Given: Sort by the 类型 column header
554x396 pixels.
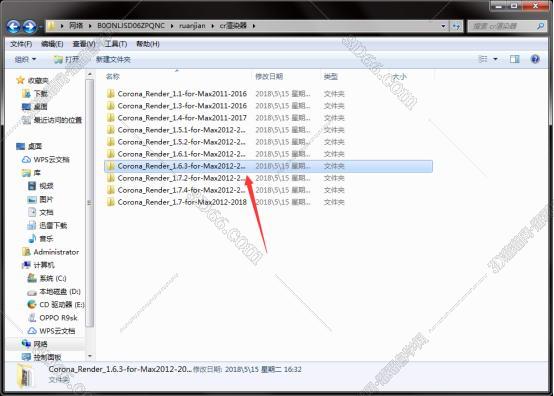Looking at the screenshot, I should pyautogui.click(x=330, y=76).
